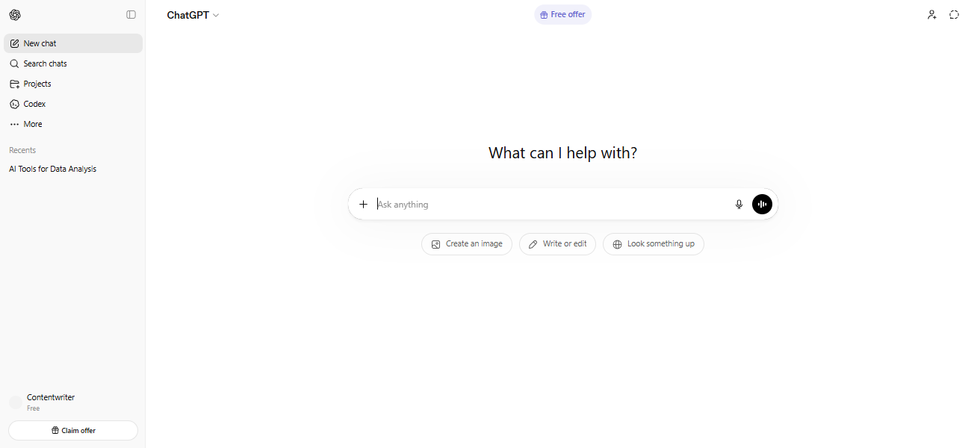The width and height of the screenshot is (980, 448).
Task: Click the plus icon to attach files
Action: pos(364,204)
